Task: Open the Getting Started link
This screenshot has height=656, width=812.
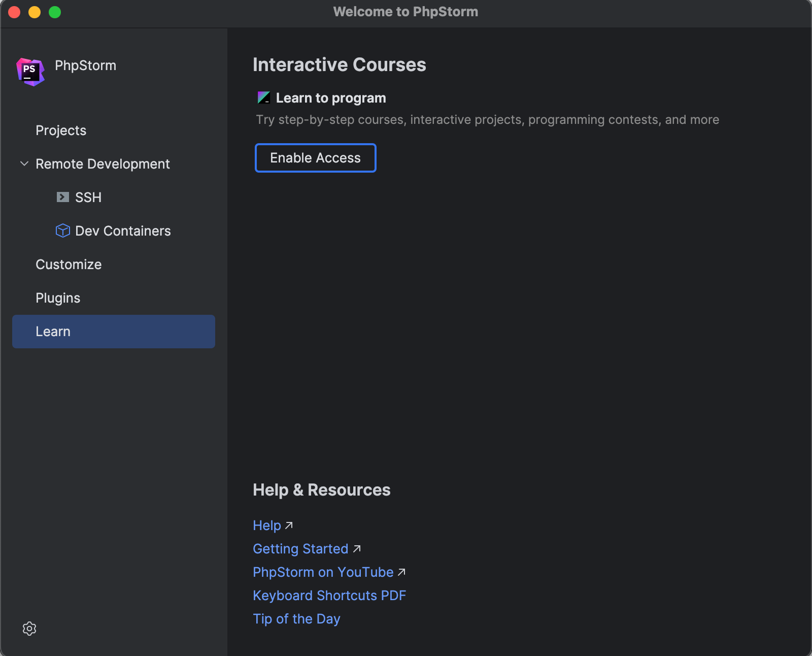Action: pos(300,549)
